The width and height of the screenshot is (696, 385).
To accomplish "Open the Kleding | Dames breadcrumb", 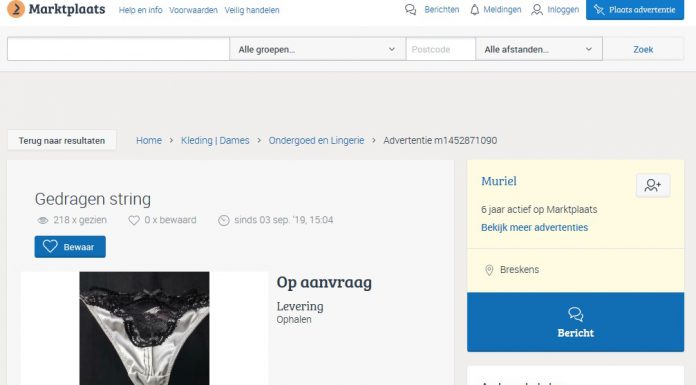I will (x=215, y=141).
